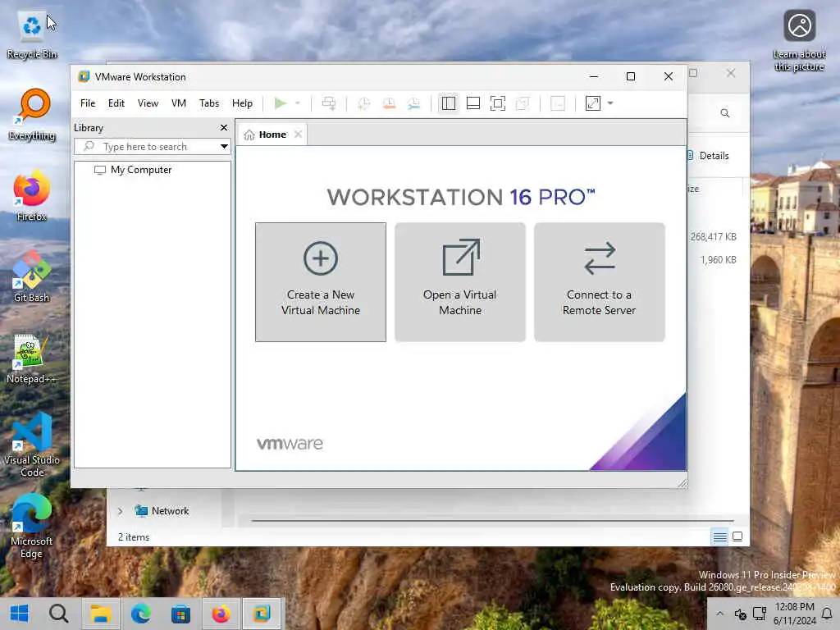Image resolution: width=840 pixels, height=630 pixels.
Task: Open Microsoft Store from taskbar
Action: [x=181, y=614]
